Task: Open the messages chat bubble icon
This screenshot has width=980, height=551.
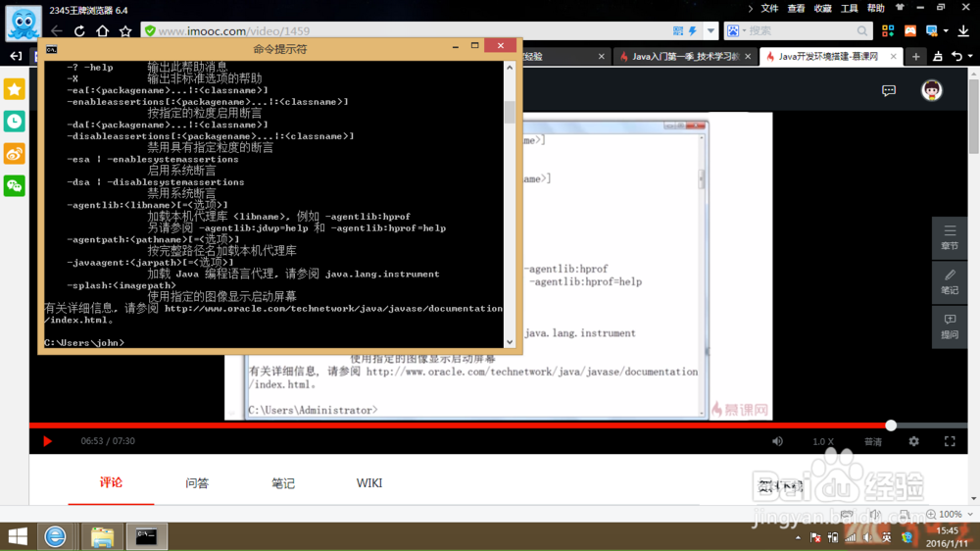Action: pos(889,90)
